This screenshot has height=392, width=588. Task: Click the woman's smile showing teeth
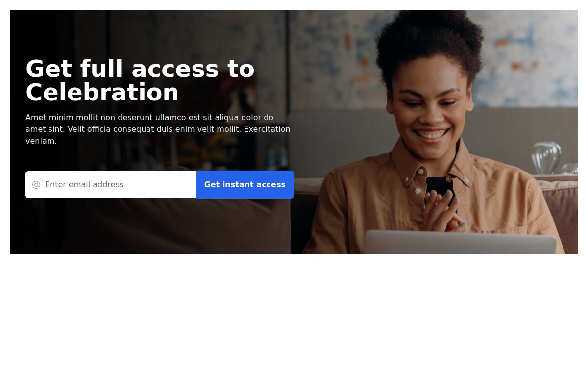point(432,134)
